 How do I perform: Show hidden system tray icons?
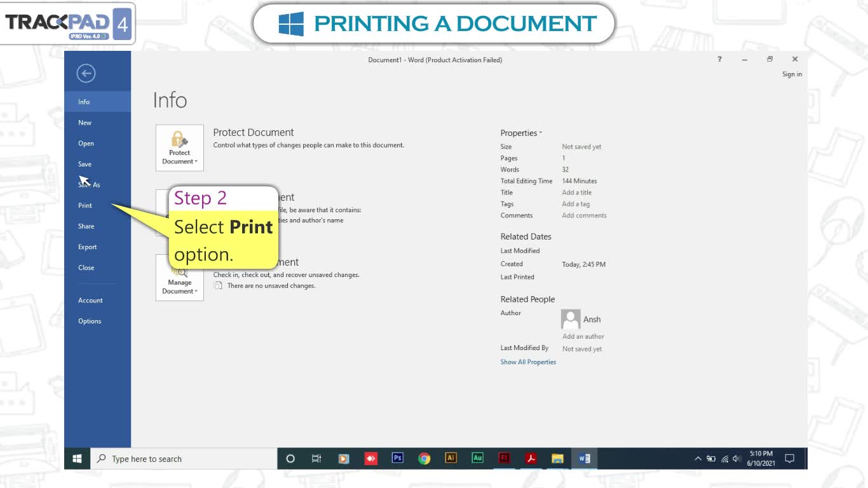(x=698, y=459)
